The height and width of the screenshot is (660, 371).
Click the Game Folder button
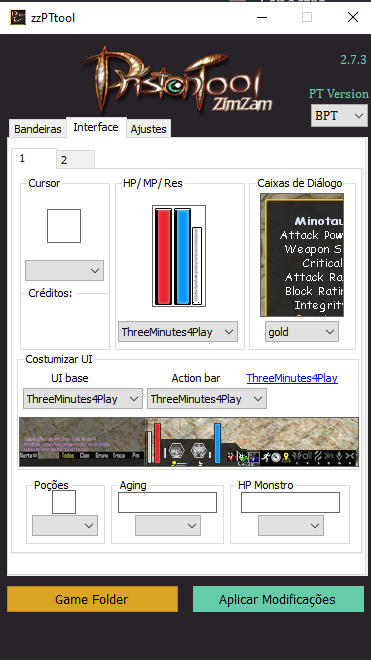coord(92,599)
